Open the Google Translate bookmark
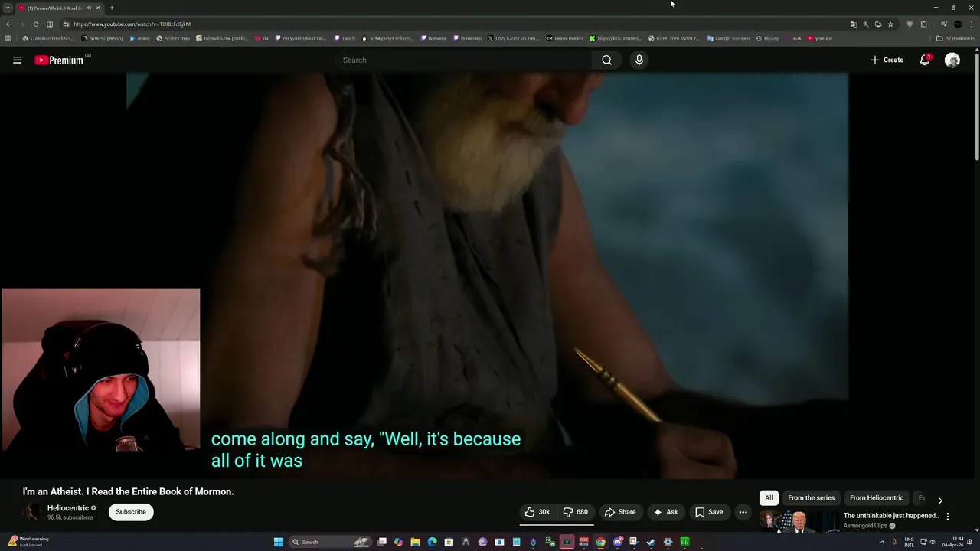The image size is (980, 551). point(728,38)
